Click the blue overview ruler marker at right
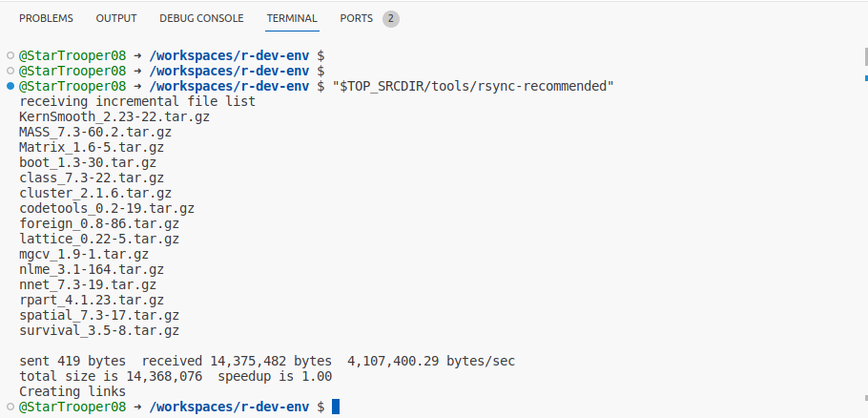Image resolution: width=868 pixels, height=418 pixels. (866, 78)
